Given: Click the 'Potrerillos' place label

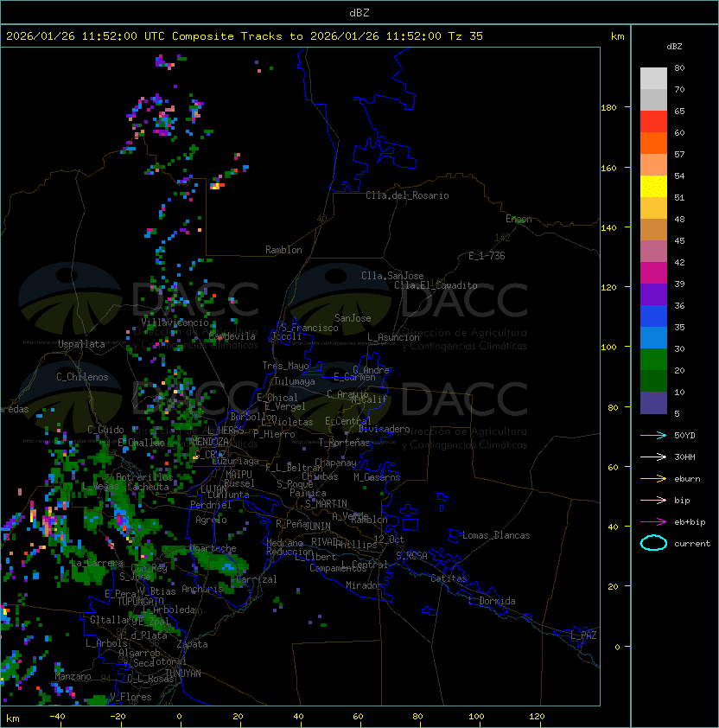Looking at the screenshot, I should pyautogui.click(x=144, y=477).
